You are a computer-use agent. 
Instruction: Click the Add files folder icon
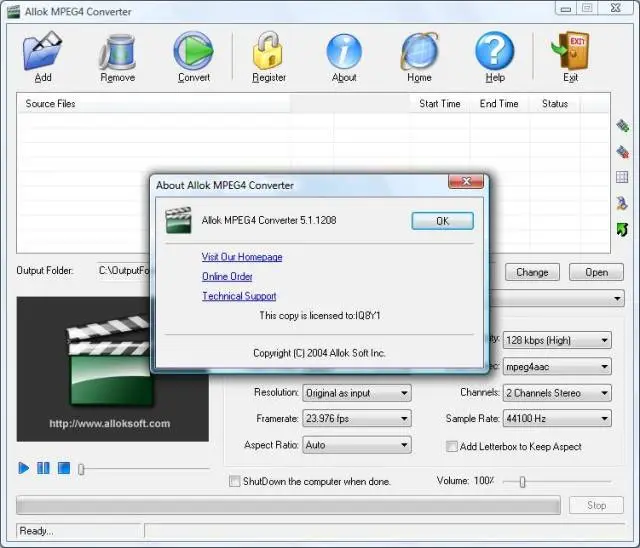click(42, 50)
